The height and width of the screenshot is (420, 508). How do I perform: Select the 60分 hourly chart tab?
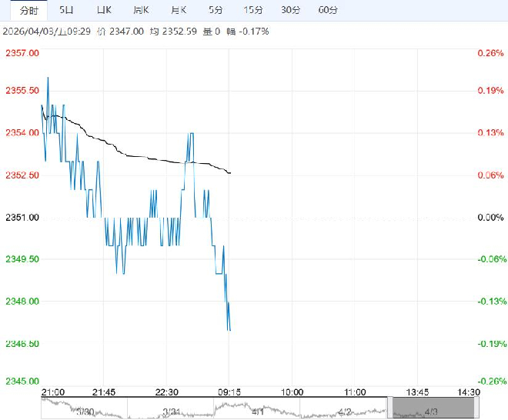[328, 10]
